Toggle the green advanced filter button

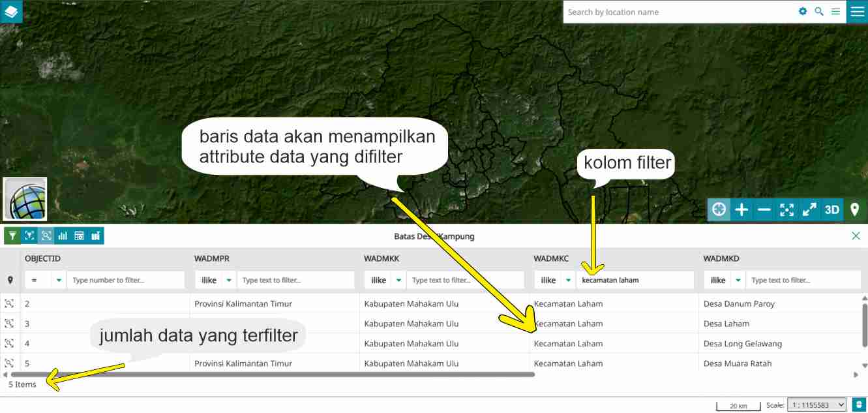[x=12, y=236]
